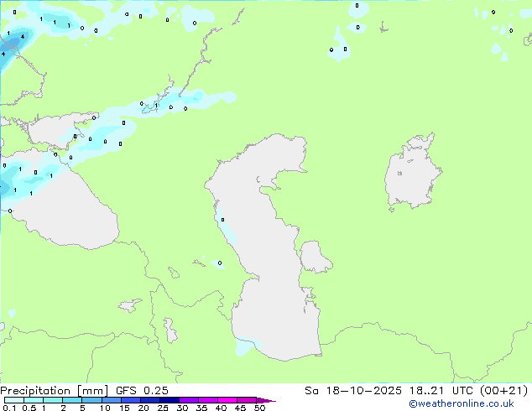Click the 45–50 mm legend color box

[247, 400]
